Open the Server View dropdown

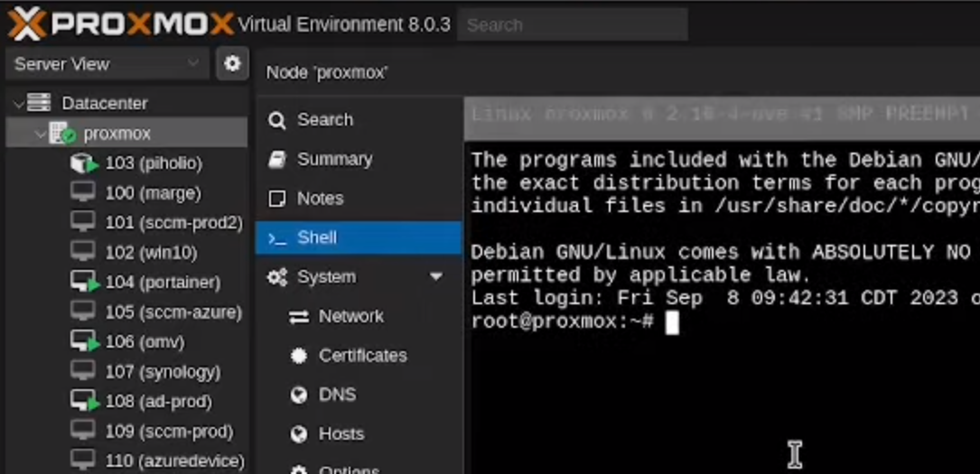107,64
